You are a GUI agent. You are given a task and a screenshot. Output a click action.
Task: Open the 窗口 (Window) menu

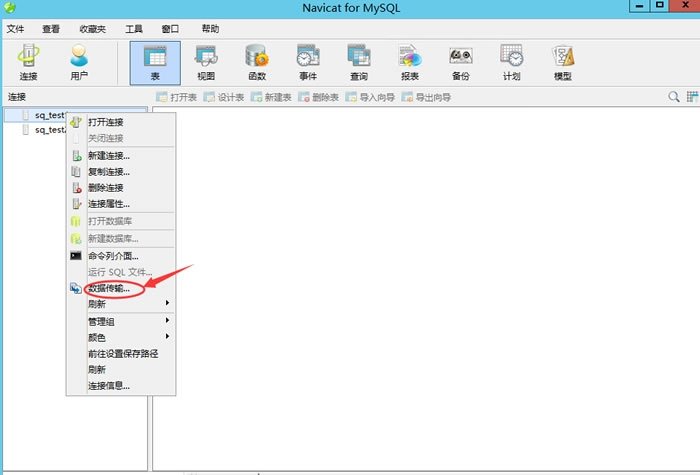click(170, 29)
